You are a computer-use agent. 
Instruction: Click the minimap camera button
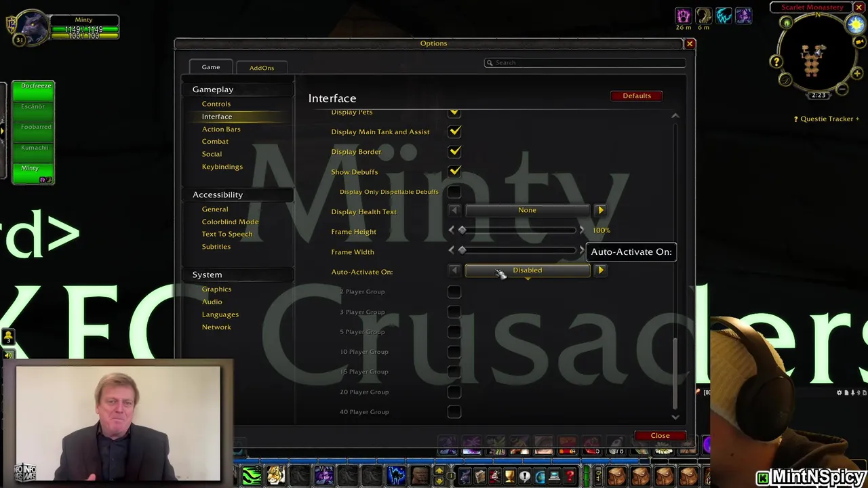[x=860, y=42]
